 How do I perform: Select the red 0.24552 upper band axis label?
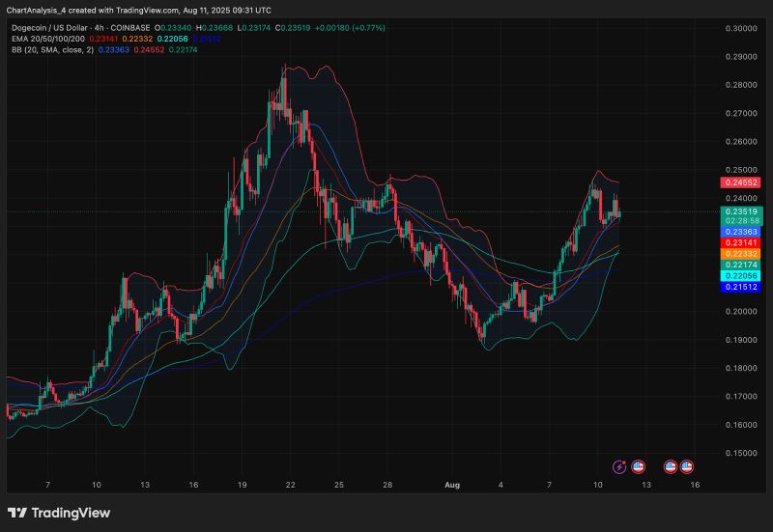[x=738, y=182]
